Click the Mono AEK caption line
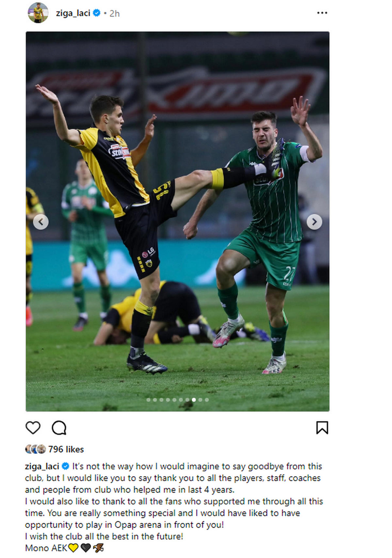The height and width of the screenshot is (558, 392). click(64, 548)
